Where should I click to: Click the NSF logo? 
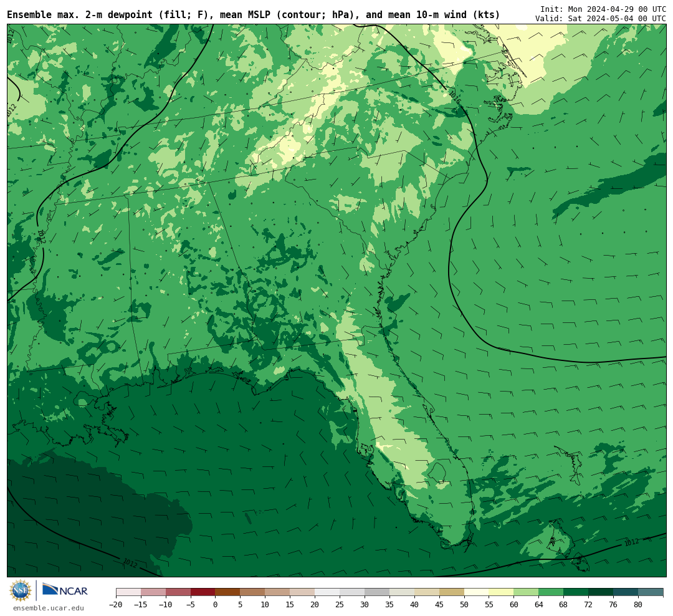point(21,590)
